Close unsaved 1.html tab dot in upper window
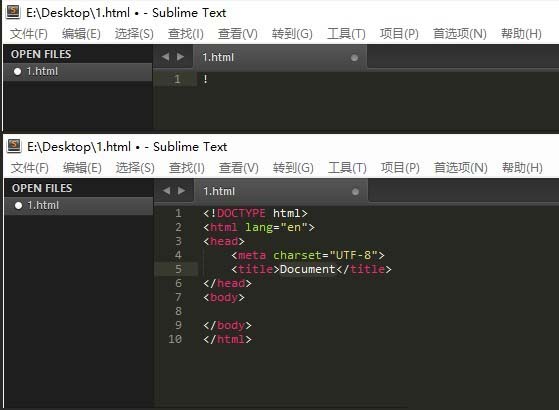The image size is (559, 410). [x=354, y=58]
